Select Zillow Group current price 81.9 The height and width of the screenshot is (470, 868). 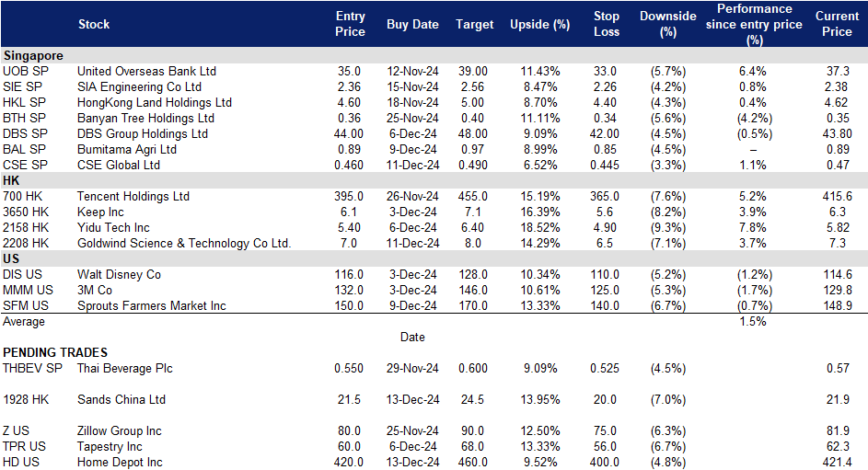pyautogui.click(x=840, y=430)
